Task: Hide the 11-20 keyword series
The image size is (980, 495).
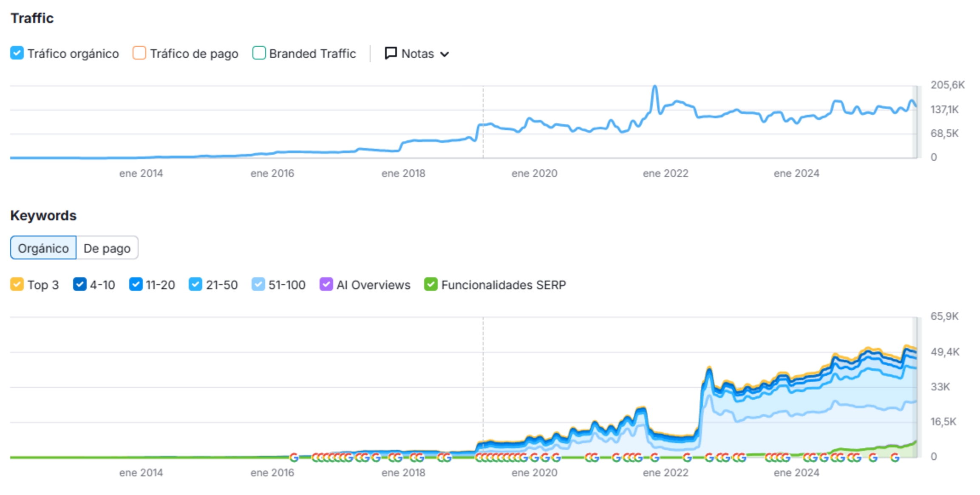Action: (x=136, y=284)
